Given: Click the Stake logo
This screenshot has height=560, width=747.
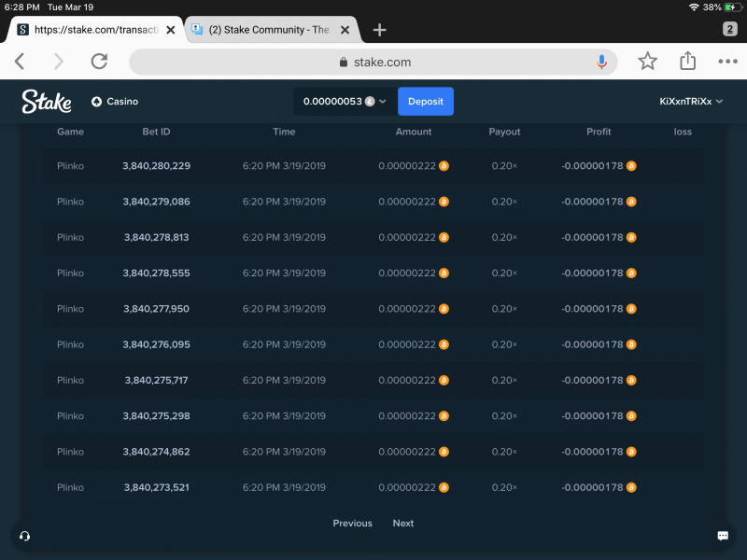Looking at the screenshot, I should (47, 102).
